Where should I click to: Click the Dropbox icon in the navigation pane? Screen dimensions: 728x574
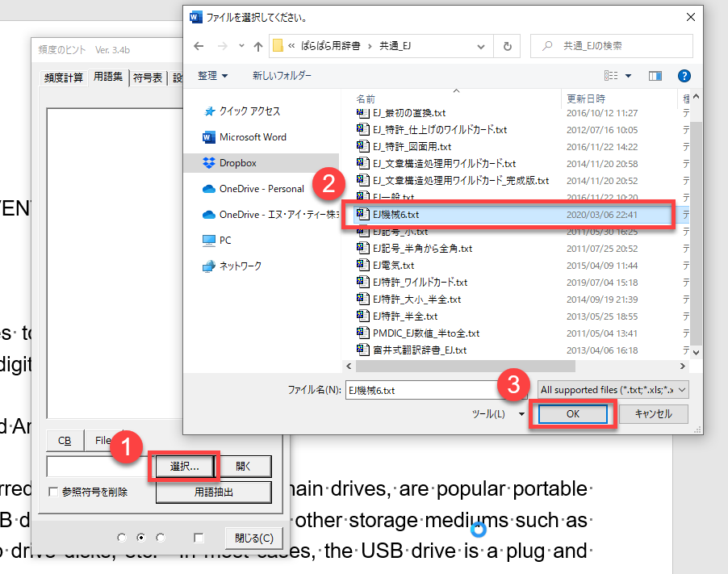[209, 162]
